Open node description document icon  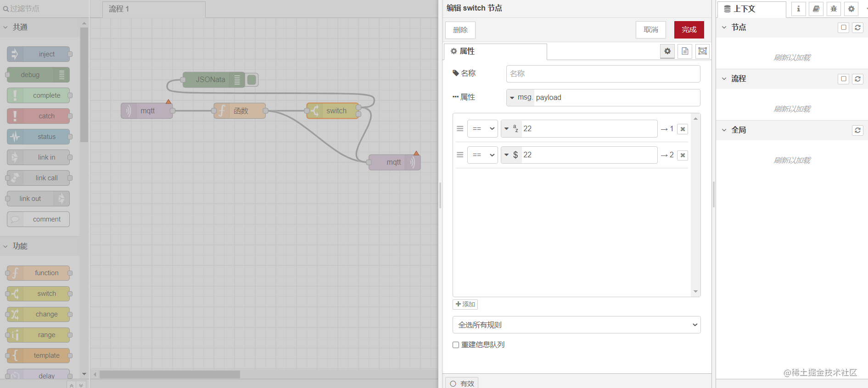pos(685,51)
